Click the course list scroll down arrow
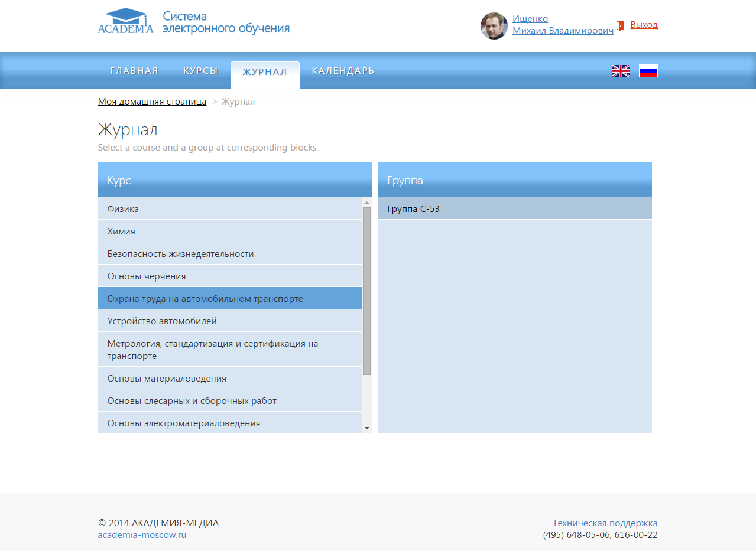 [366, 428]
